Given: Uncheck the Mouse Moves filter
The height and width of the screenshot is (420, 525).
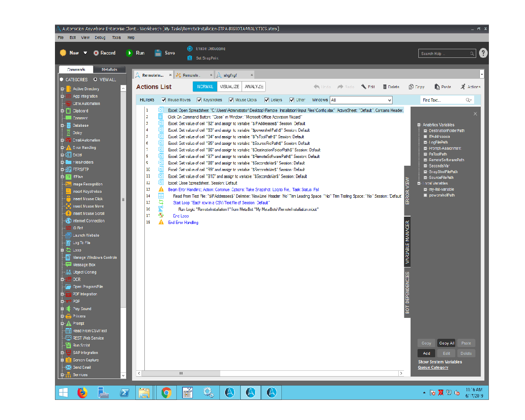Looking at the screenshot, I should click(x=164, y=100).
